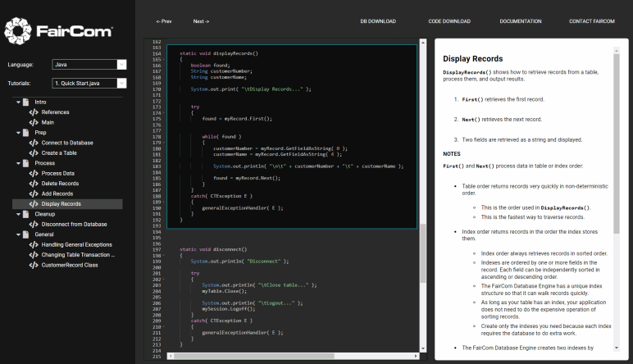The height and width of the screenshot is (364, 633).
Task: Click the code icon beside Connect to Database
Action: [34, 143]
